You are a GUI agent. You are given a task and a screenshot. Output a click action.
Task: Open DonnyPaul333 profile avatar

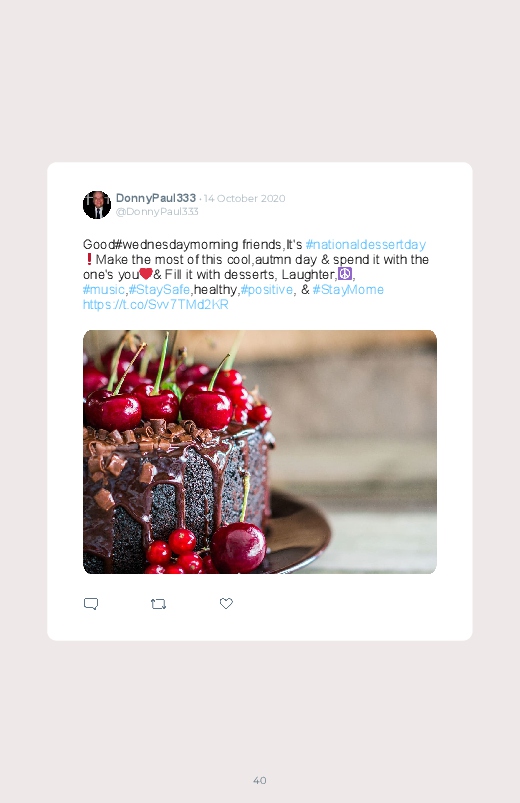coord(97,205)
